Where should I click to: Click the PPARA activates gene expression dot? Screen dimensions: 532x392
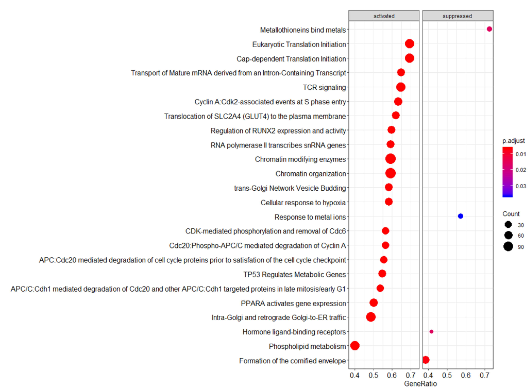pos(374,303)
